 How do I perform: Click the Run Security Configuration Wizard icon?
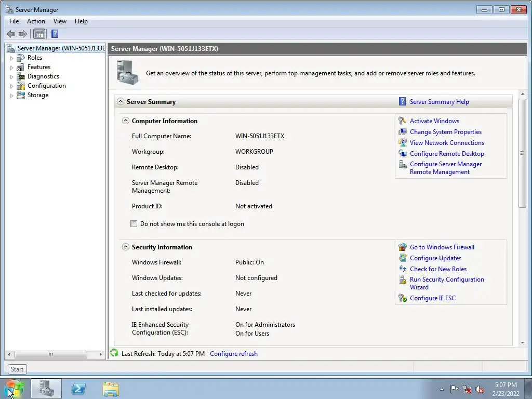tap(403, 280)
